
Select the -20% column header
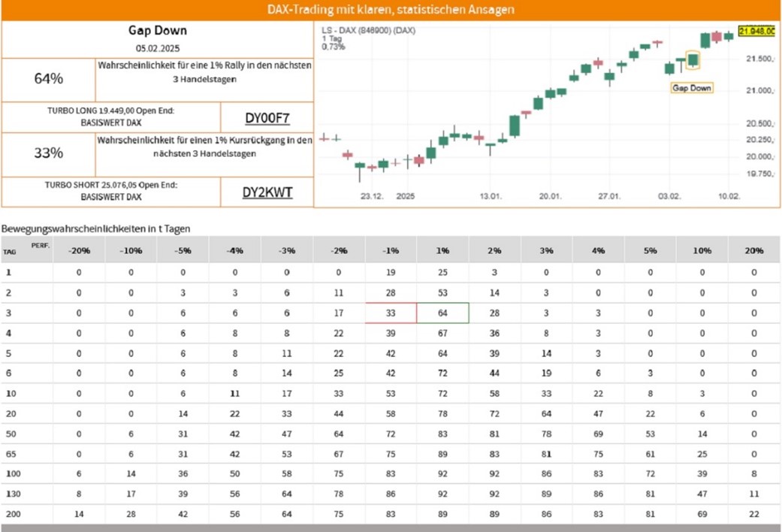(79, 250)
